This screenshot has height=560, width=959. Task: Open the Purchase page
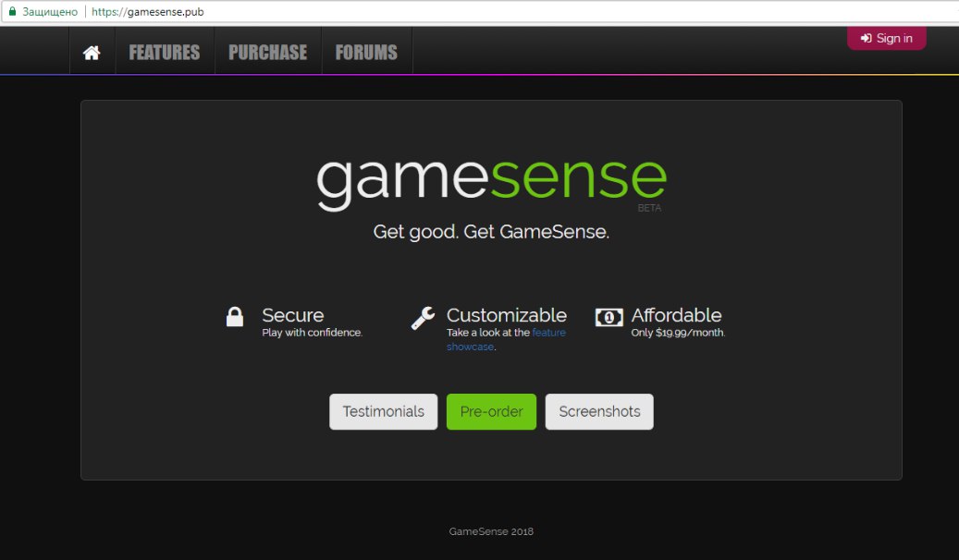pyautogui.click(x=268, y=53)
